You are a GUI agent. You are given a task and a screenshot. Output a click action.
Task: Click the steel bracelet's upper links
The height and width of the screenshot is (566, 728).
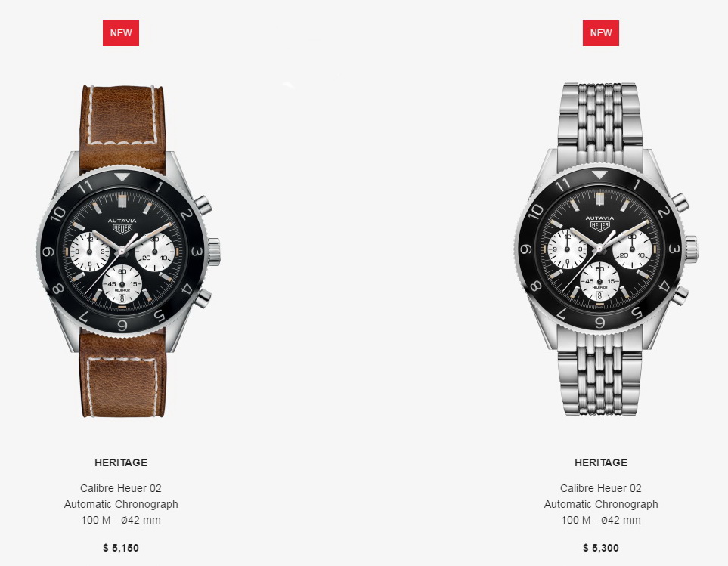[x=599, y=122]
